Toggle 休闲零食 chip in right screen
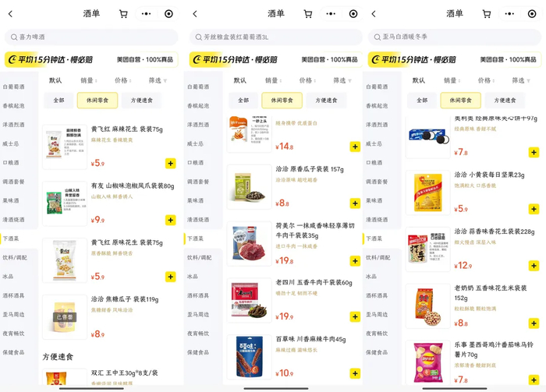The image size is (546, 392). pos(460,101)
